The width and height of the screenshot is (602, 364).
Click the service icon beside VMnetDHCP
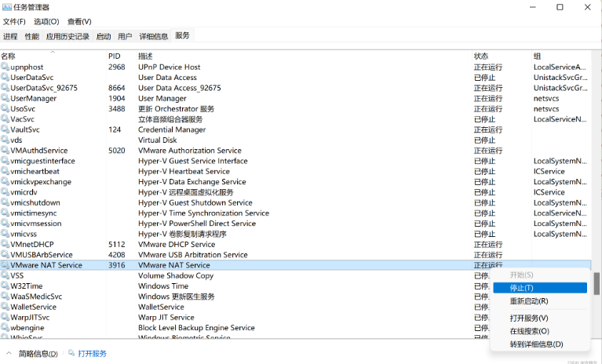[x=5, y=244]
